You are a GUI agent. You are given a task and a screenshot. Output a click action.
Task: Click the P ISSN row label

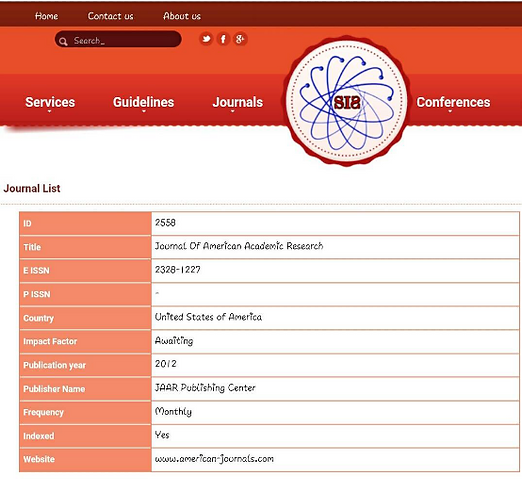click(37, 294)
